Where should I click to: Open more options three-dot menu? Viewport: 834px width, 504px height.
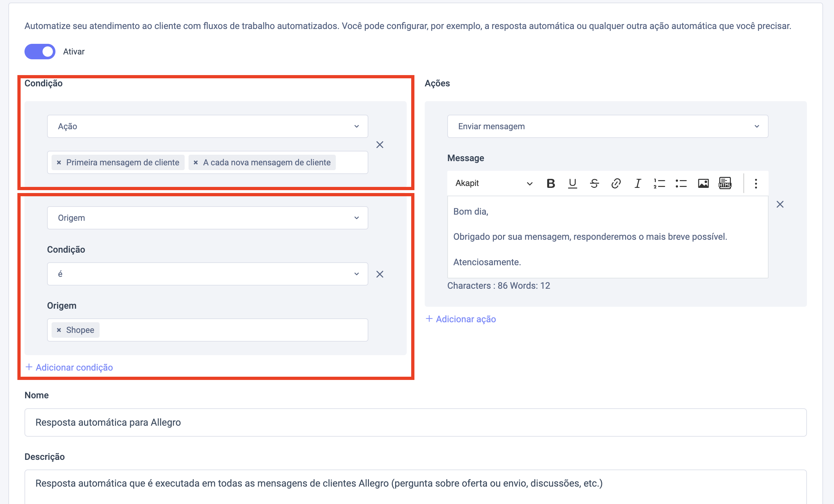(x=756, y=183)
